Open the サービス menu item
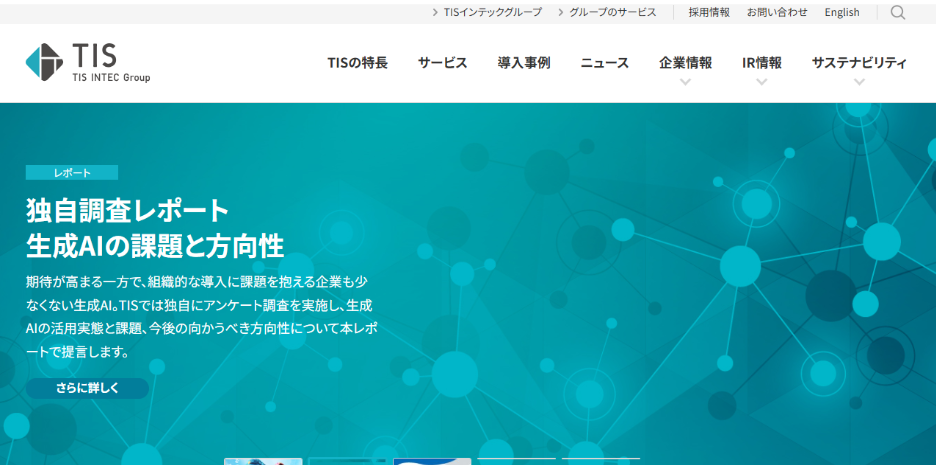 click(x=442, y=62)
